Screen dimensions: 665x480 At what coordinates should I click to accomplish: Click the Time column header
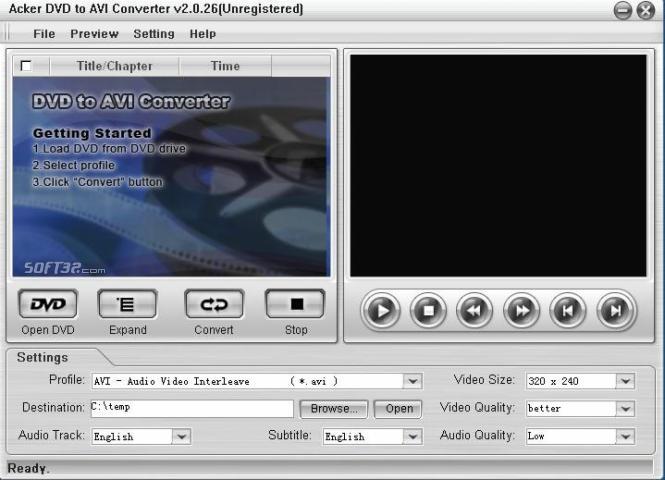click(225, 66)
